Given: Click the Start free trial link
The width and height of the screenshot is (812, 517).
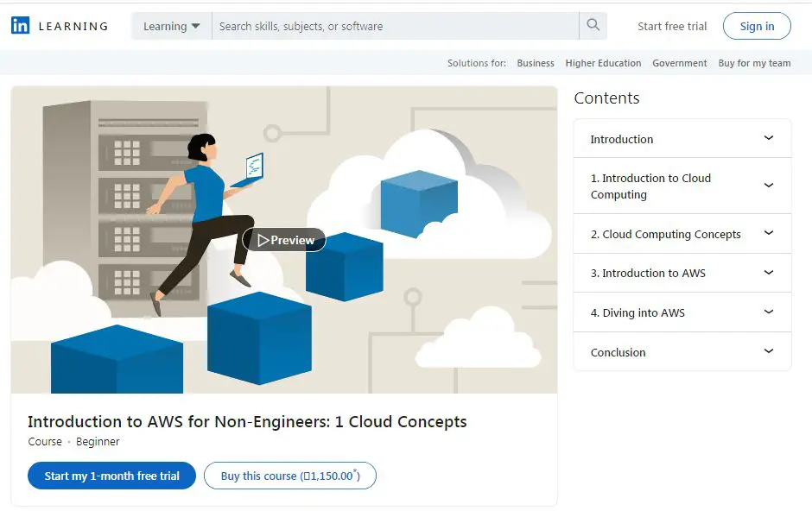Looking at the screenshot, I should click(672, 25).
